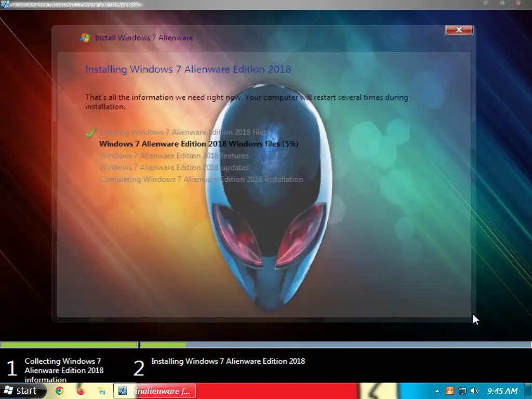This screenshot has width=532, height=399.
Task: Click the Show desktop strip in the taskbar corner
Action: [528, 391]
